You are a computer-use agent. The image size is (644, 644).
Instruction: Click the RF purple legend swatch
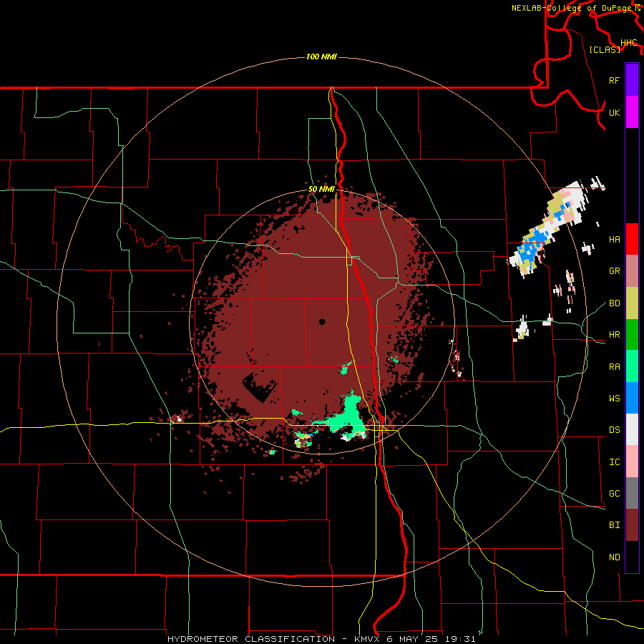click(632, 80)
